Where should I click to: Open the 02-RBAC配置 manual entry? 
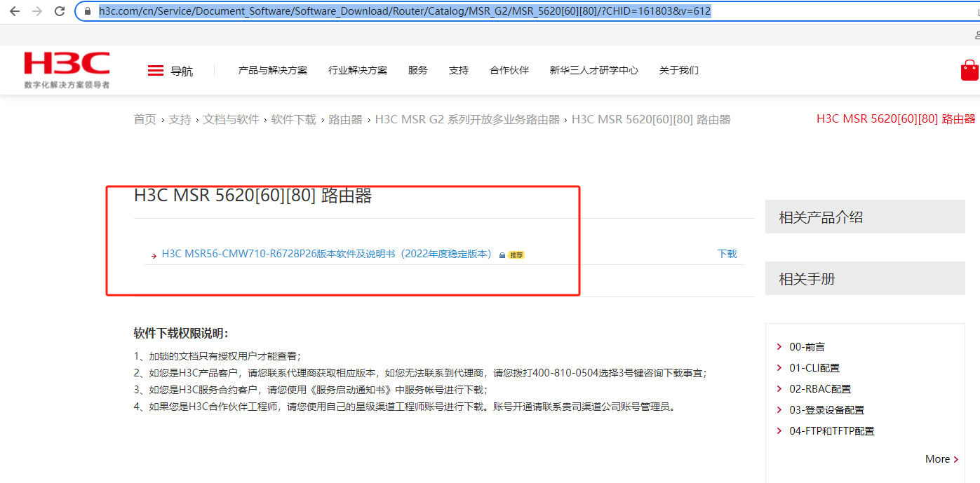coord(820,389)
